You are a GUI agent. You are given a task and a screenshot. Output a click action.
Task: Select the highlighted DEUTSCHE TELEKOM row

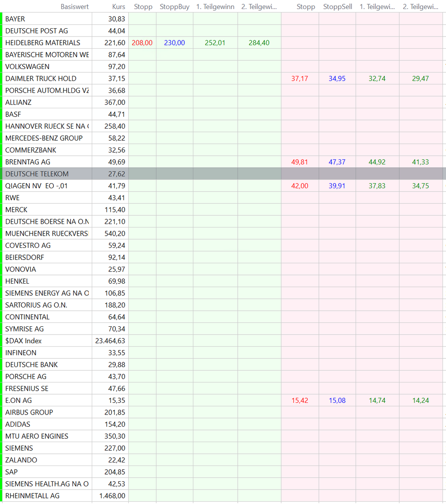pyautogui.click(x=37, y=174)
